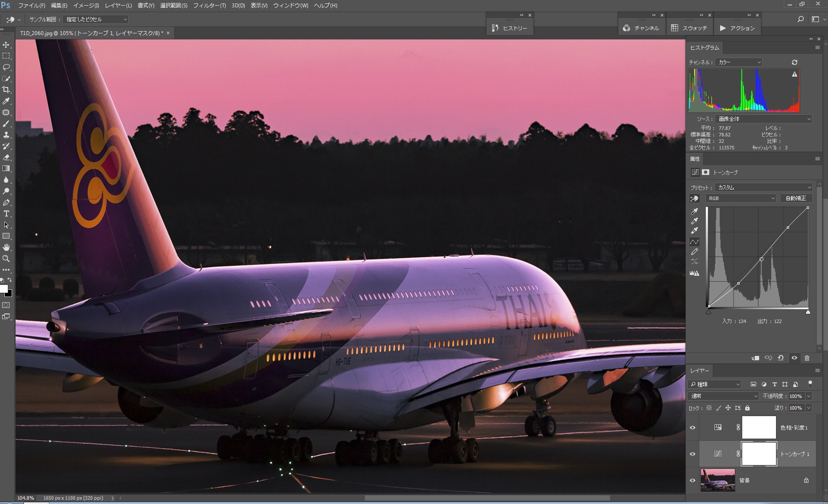Select the Rectangular Marquee tool
The image size is (828, 504).
pyautogui.click(x=6, y=56)
